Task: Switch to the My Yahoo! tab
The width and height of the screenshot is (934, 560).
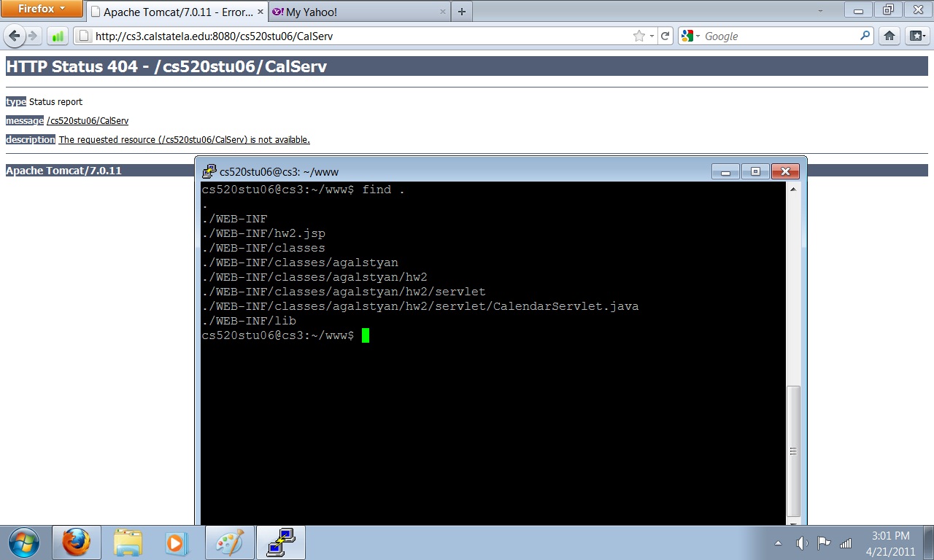Action: click(350, 12)
